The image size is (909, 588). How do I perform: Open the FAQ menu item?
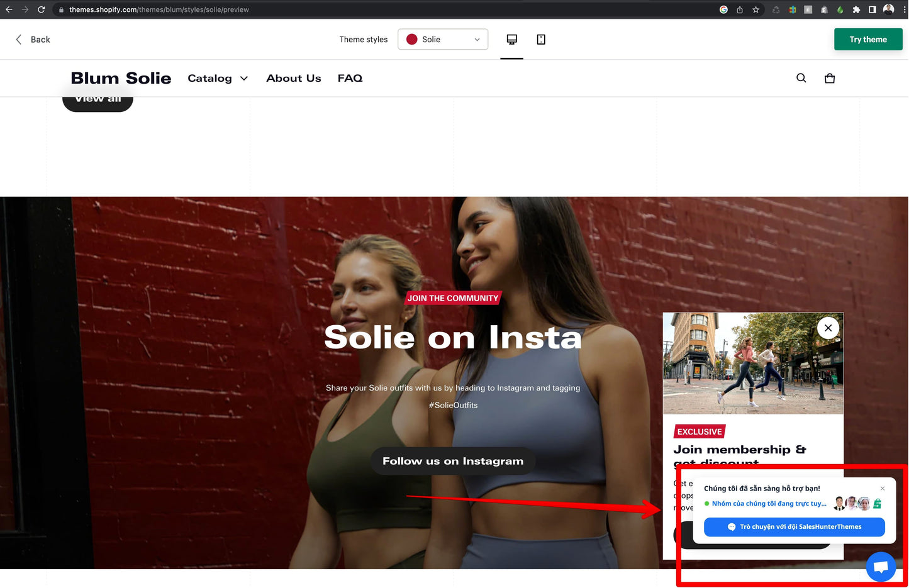click(350, 79)
